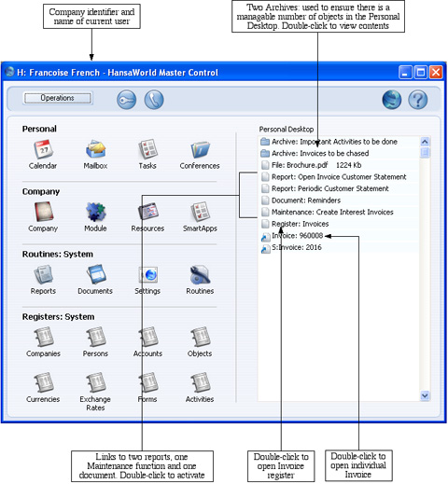Open the Routines wrench icon
This screenshot has height=484, width=448.
coord(200,275)
